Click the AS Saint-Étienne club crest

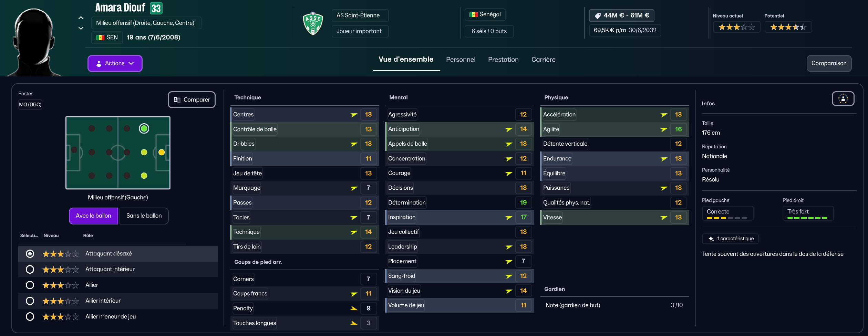point(313,23)
